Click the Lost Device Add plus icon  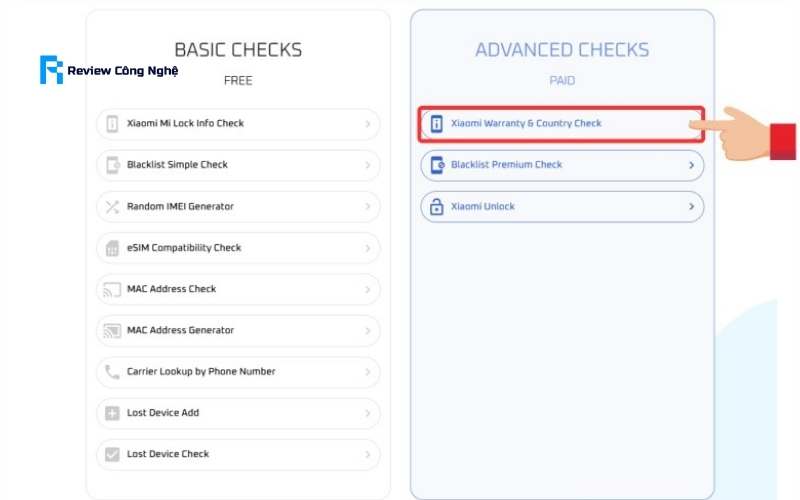(112, 413)
